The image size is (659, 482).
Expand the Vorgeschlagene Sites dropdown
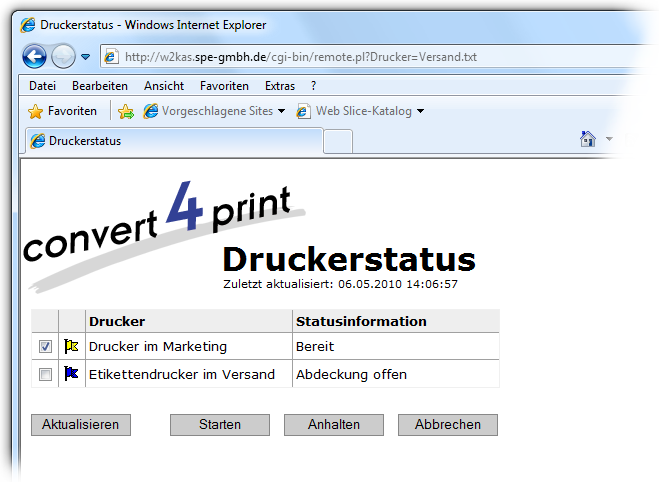tap(282, 111)
